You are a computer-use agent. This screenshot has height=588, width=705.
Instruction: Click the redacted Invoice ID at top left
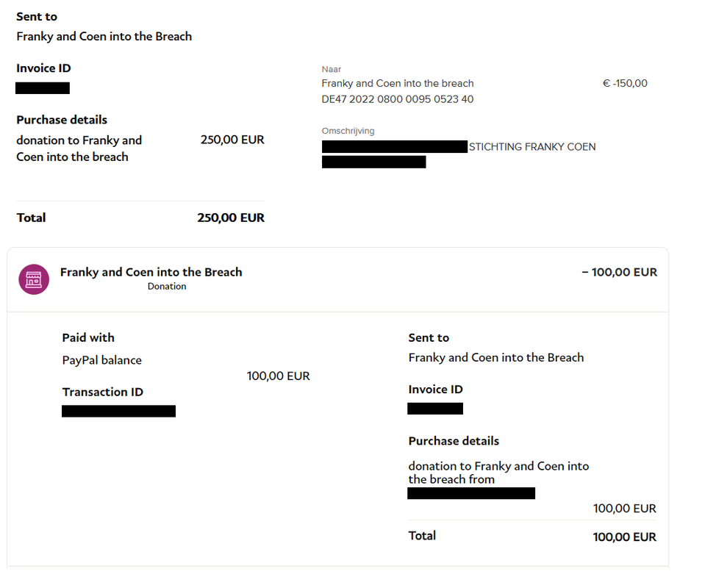42,87
